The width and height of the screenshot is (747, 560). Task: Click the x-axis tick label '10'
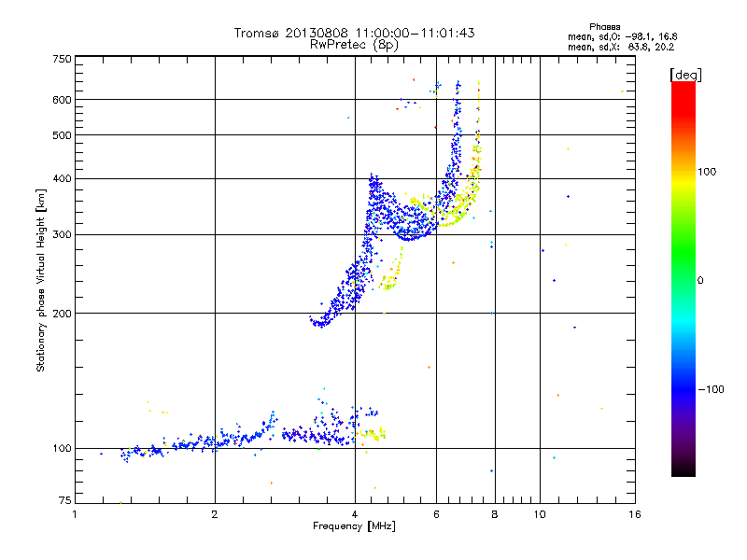[540, 514]
